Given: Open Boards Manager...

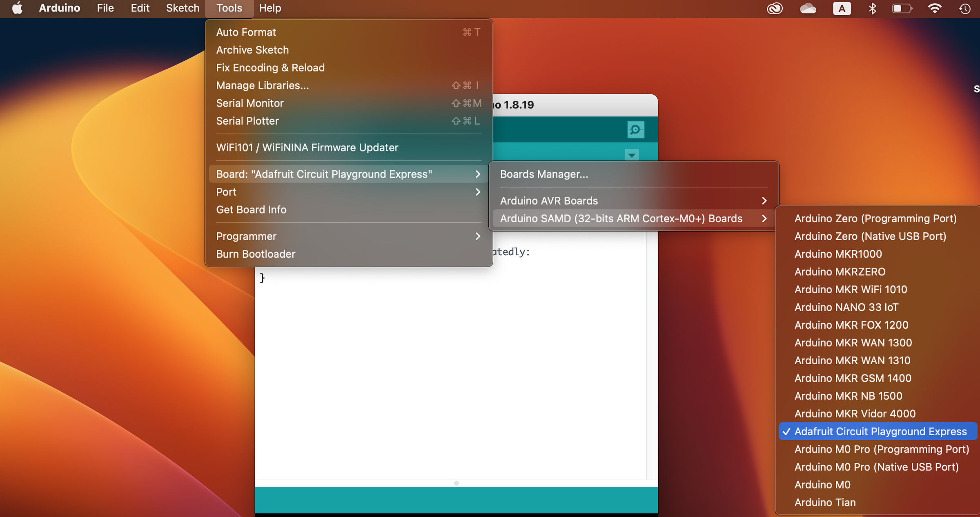Looking at the screenshot, I should tap(544, 174).
